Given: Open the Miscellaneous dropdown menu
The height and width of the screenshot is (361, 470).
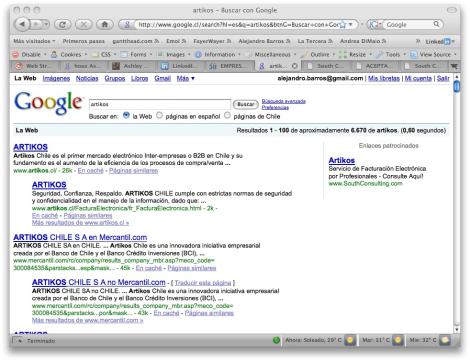Looking at the screenshot, I should [275, 54].
